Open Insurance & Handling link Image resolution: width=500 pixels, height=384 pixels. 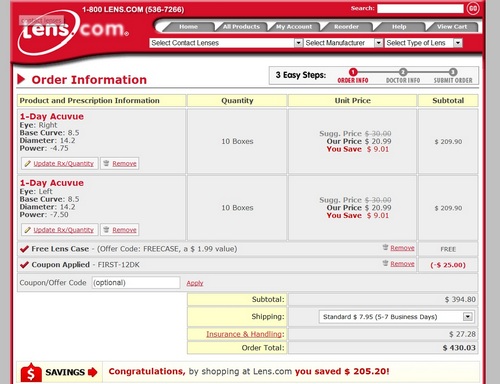pyautogui.click(x=244, y=334)
